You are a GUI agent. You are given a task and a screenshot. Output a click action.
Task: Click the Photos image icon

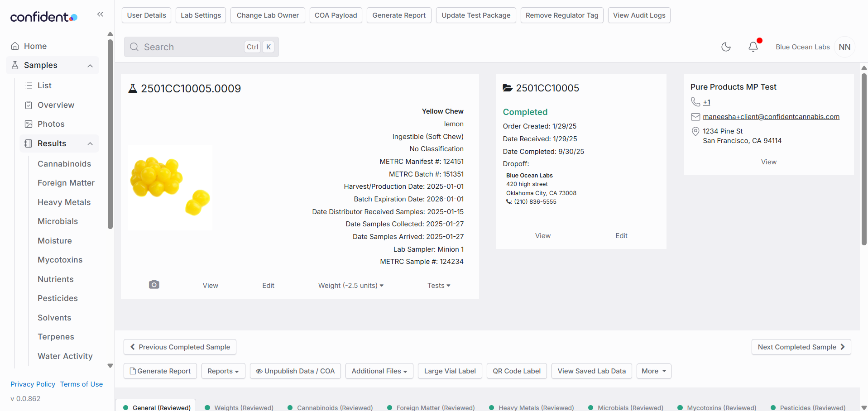(29, 124)
